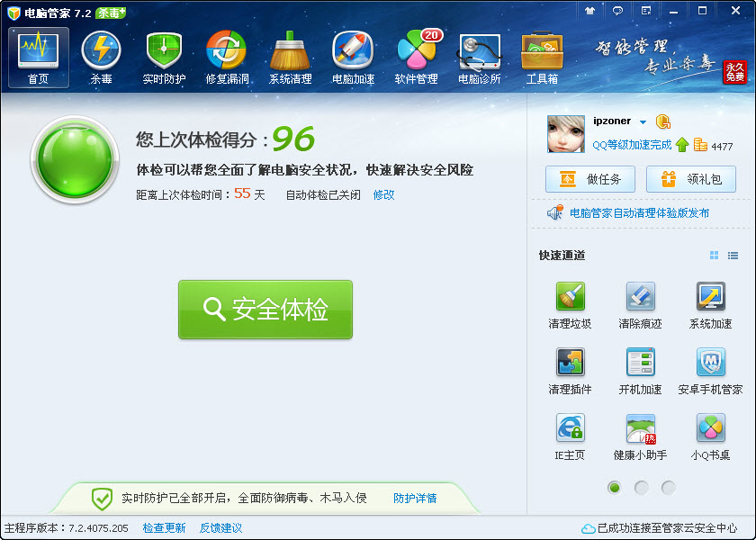756x540 pixels.
Task: Open 健康小助手 health assistant
Action: (640, 436)
